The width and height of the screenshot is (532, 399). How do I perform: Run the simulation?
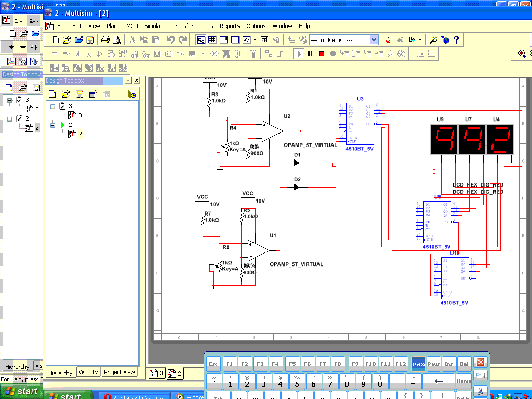[299, 54]
